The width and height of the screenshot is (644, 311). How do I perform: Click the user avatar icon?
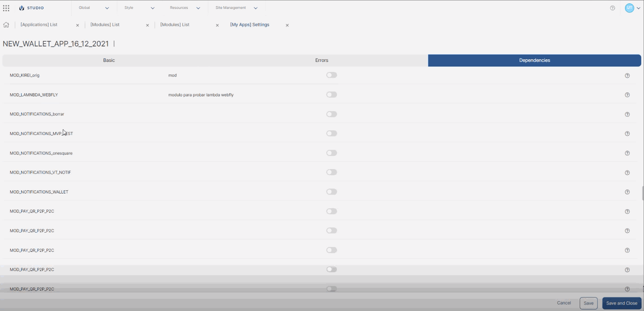coord(629,8)
